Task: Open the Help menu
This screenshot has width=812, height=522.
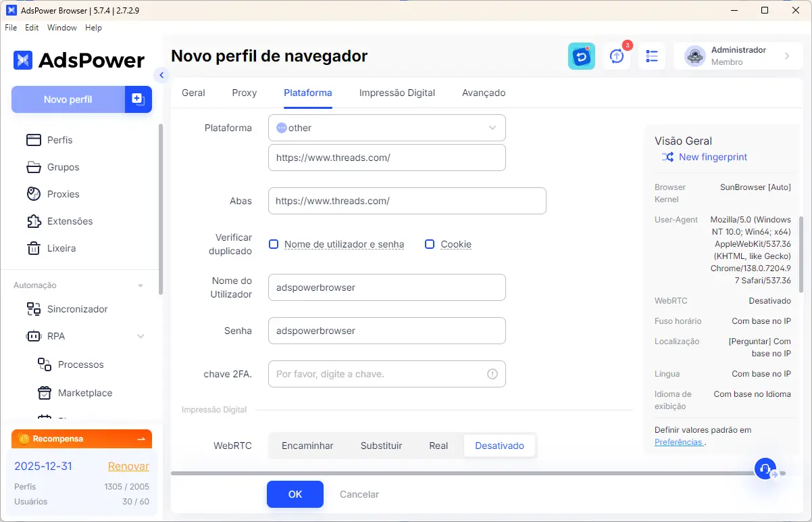Action: 93,28
